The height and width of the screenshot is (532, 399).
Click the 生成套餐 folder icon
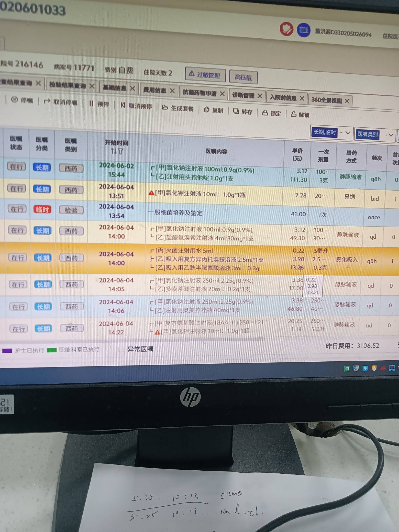(x=165, y=107)
